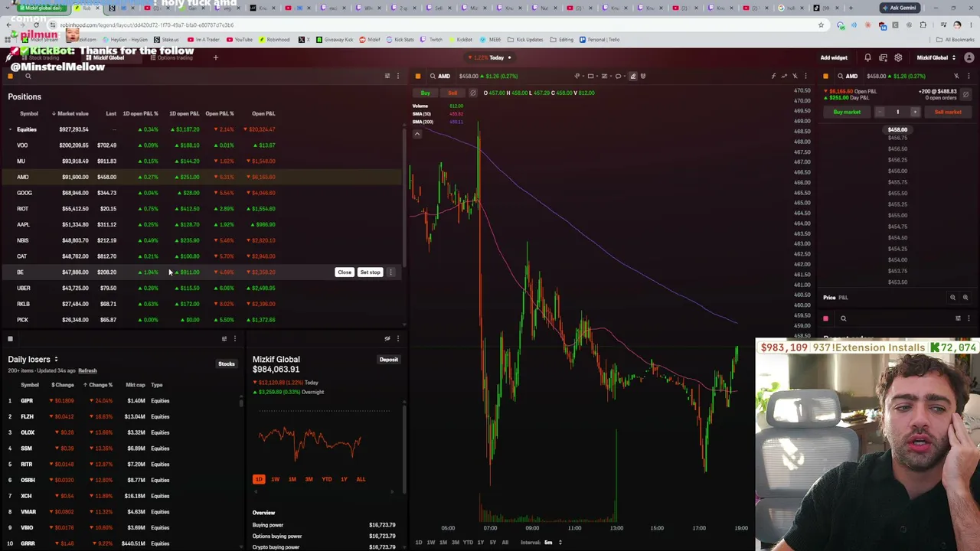Open the chart interval 5m dropdown
Viewport: 980px width, 551px height.
click(x=553, y=543)
